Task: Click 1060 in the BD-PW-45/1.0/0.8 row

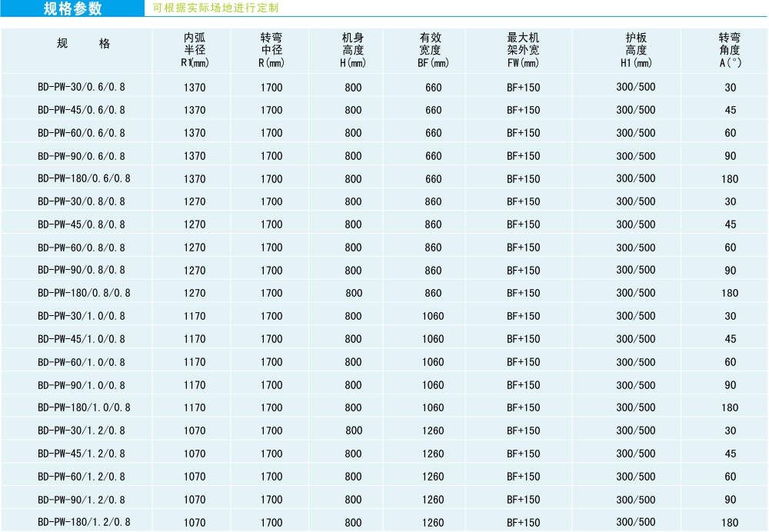Action: [x=433, y=339]
